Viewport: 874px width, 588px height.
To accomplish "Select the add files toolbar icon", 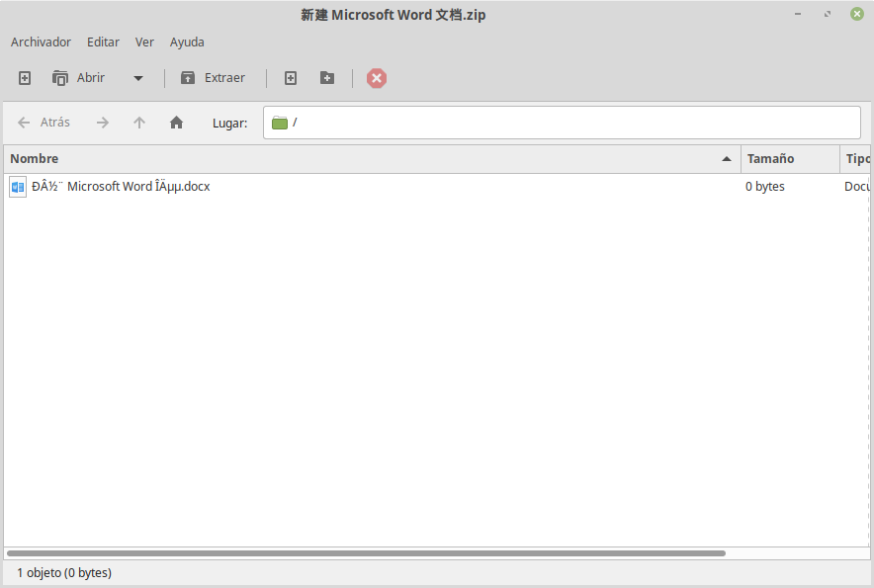I will pyautogui.click(x=291, y=77).
